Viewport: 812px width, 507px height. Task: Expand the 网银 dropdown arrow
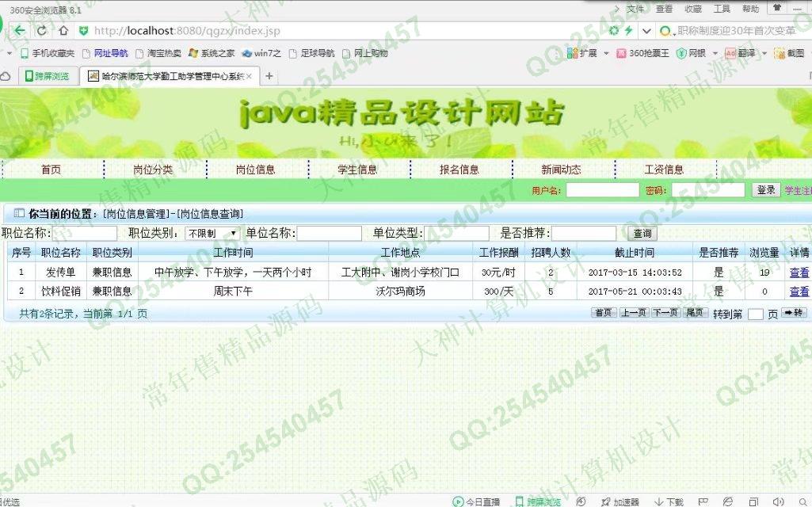(x=715, y=53)
